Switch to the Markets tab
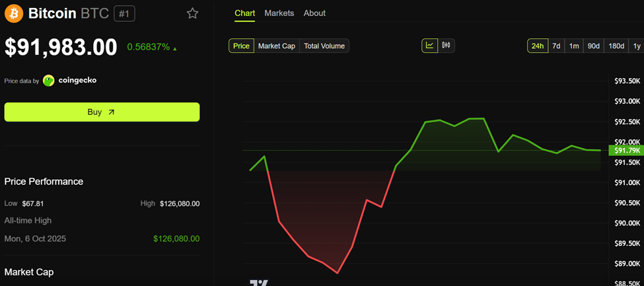644x286 pixels. click(x=279, y=13)
